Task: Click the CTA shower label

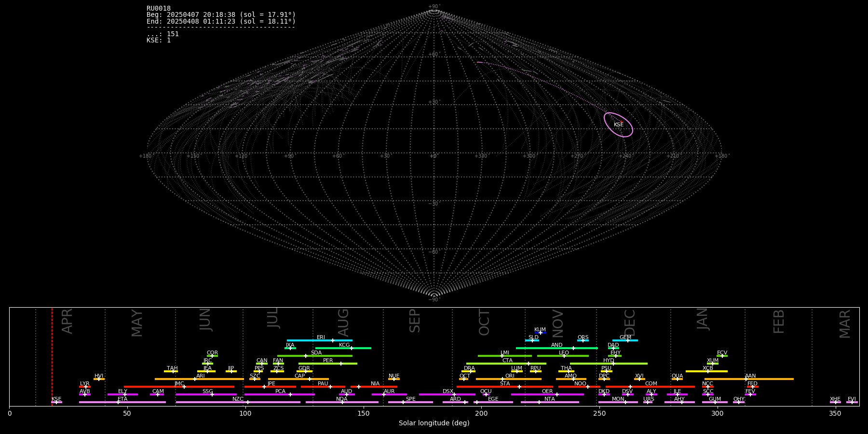Action: [x=507, y=361]
